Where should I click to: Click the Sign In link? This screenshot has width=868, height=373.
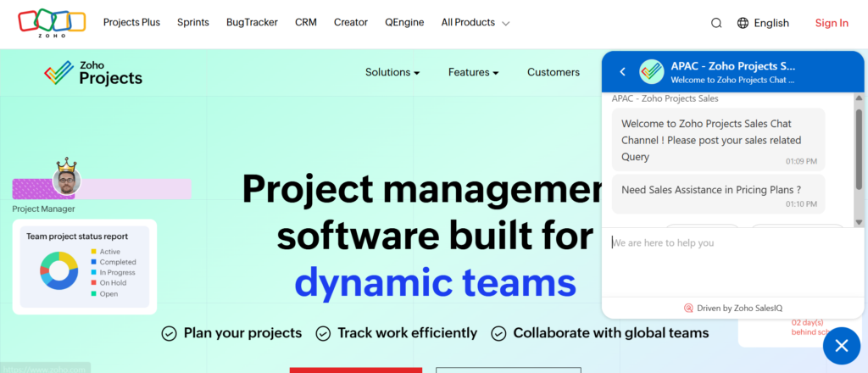[x=832, y=24]
